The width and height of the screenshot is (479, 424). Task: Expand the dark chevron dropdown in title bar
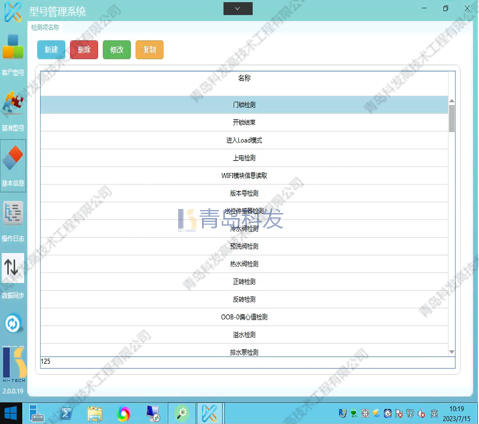[238, 9]
